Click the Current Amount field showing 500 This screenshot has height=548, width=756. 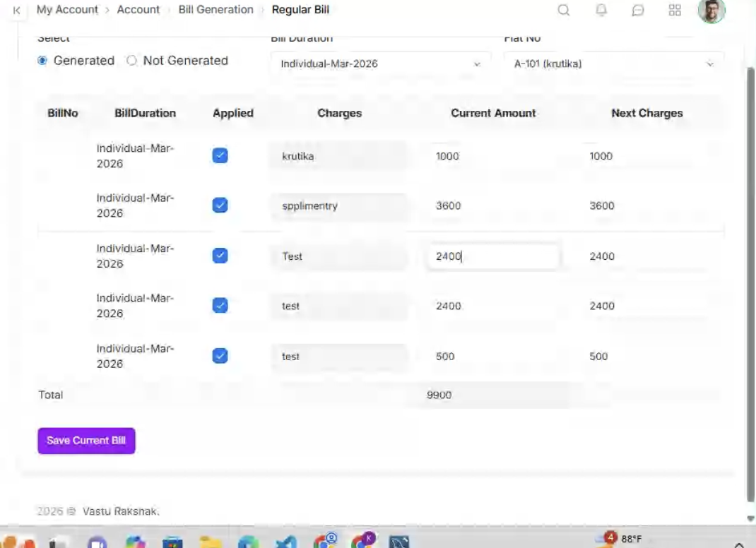(x=492, y=357)
